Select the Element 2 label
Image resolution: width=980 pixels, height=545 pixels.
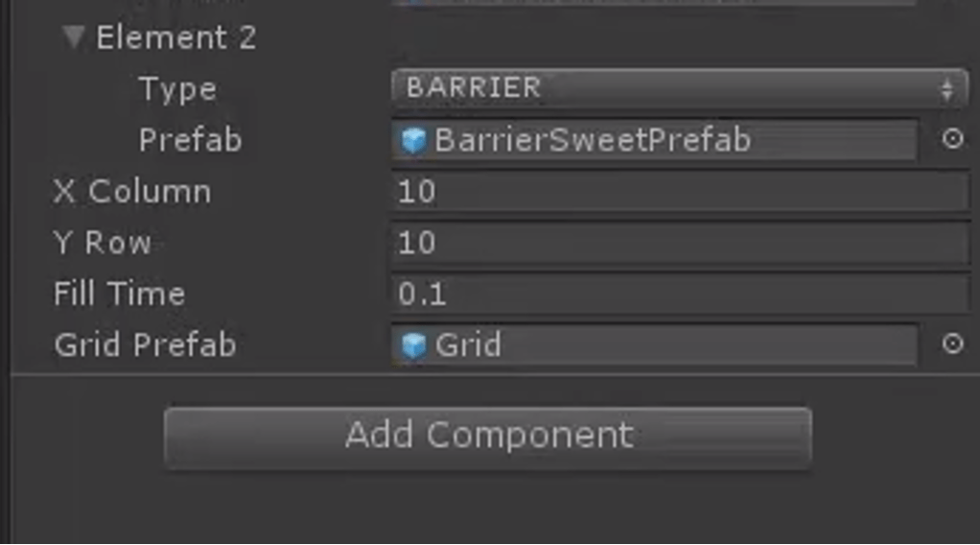pyautogui.click(x=175, y=38)
